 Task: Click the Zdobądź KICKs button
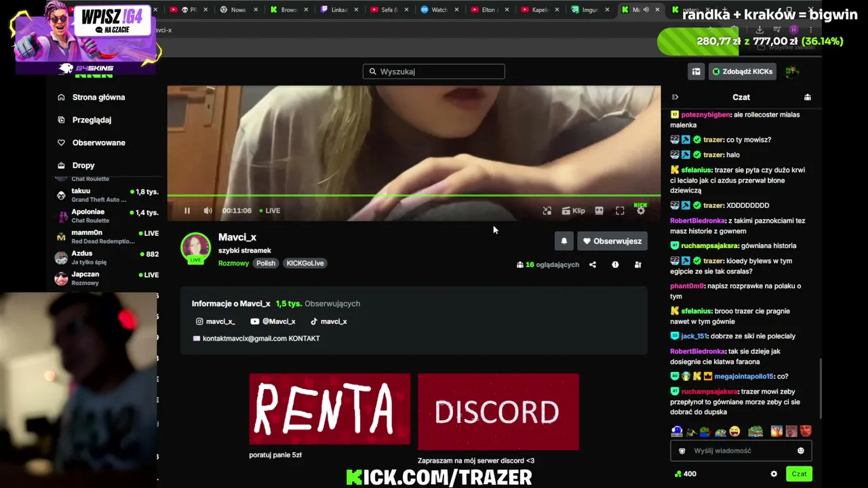(x=742, y=71)
